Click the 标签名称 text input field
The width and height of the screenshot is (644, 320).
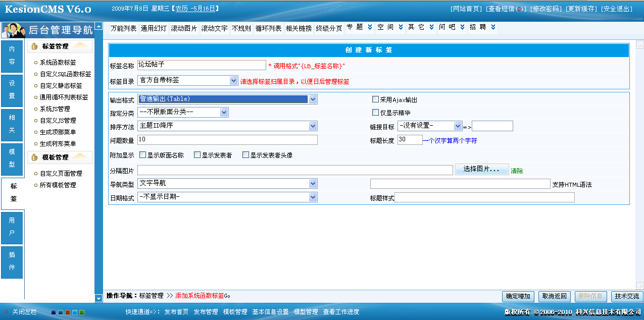[x=202, y=65]
